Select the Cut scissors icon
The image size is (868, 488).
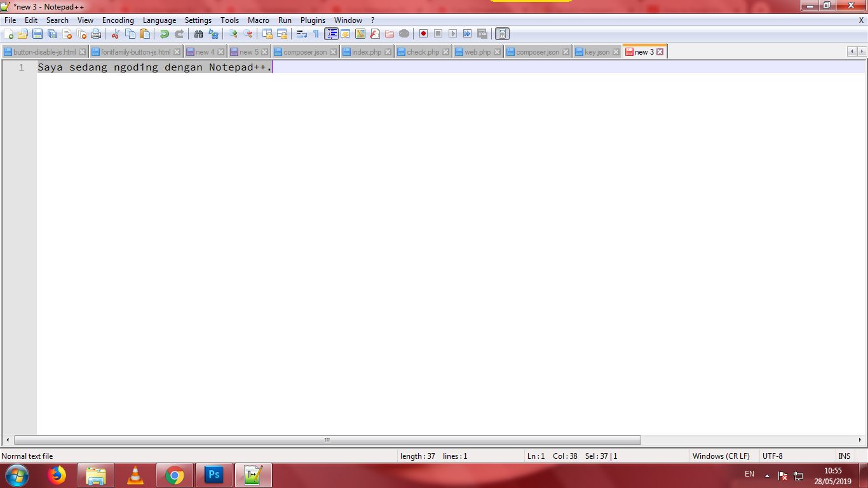point(116,34)
